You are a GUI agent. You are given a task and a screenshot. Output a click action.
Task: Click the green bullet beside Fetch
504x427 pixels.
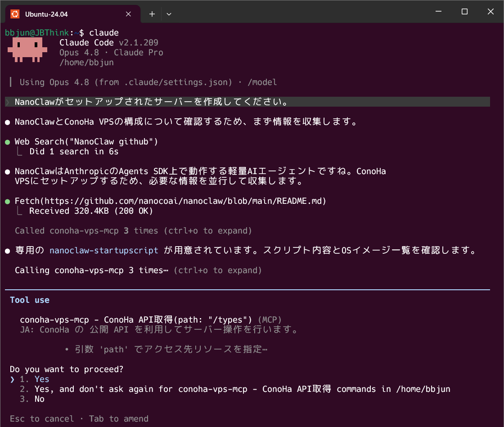7,202
